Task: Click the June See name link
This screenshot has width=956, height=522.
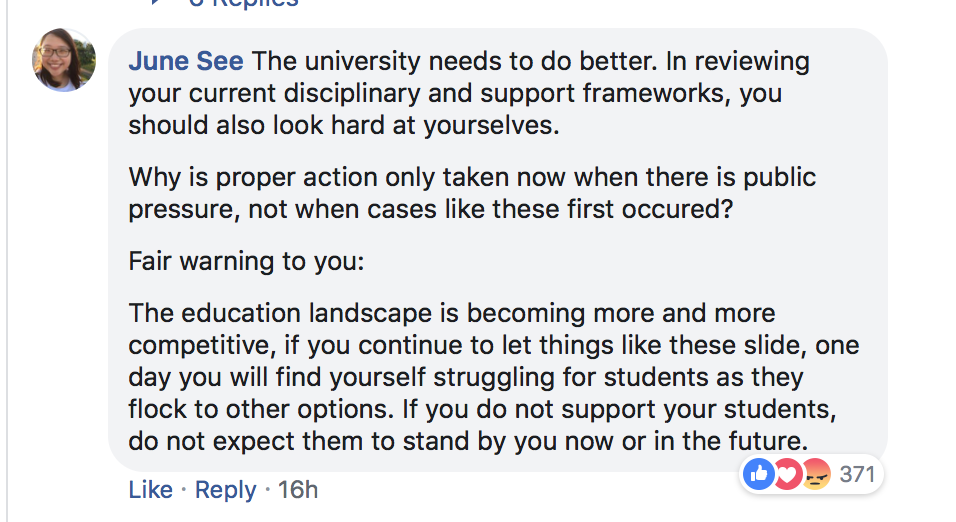Action: 186,62
